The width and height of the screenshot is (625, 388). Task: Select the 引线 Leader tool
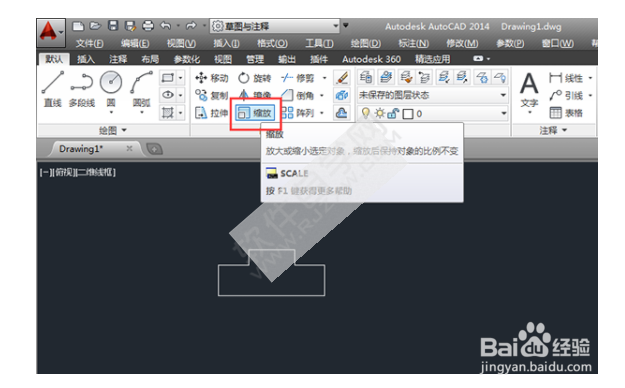click(566, 96)
